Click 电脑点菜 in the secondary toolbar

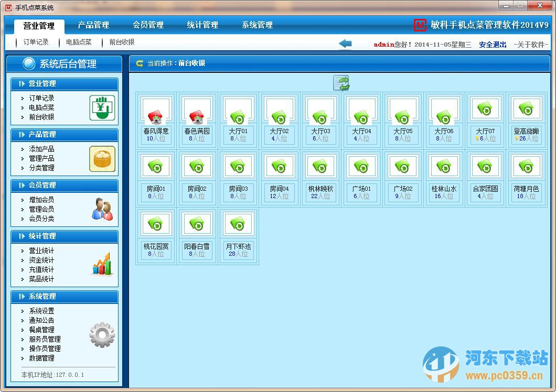coord(79,43)
